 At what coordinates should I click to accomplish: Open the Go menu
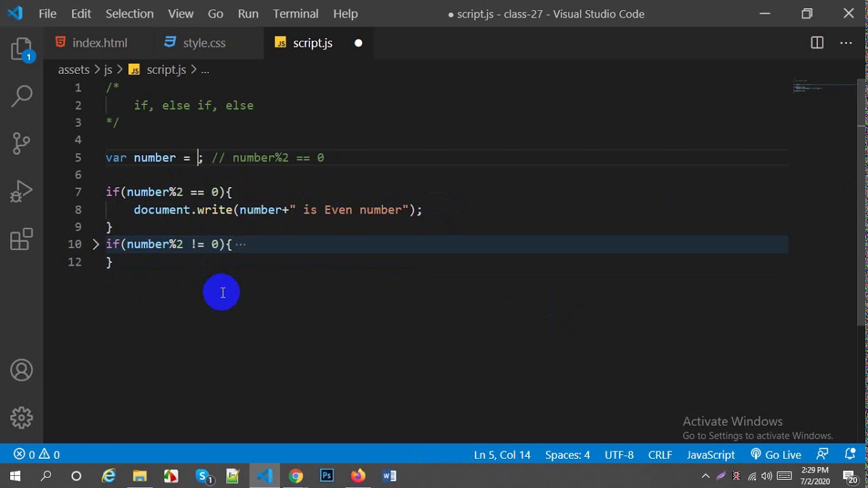216,14
